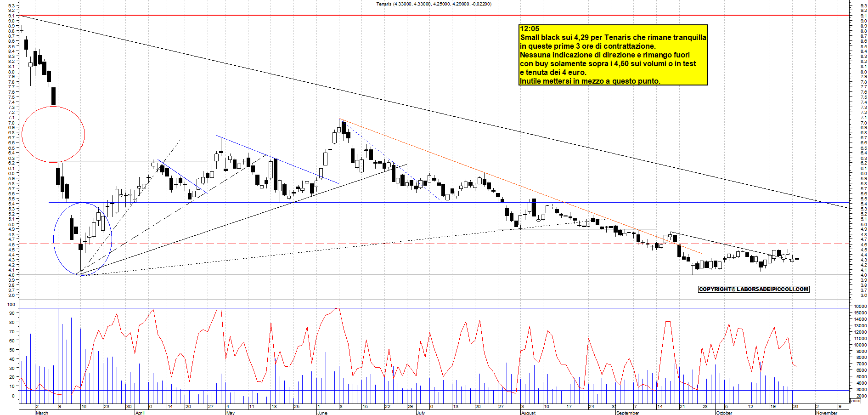Click the '10000' volume scale value
The image size is (868, 415).
pyautogui.click(x=860, y=345)
